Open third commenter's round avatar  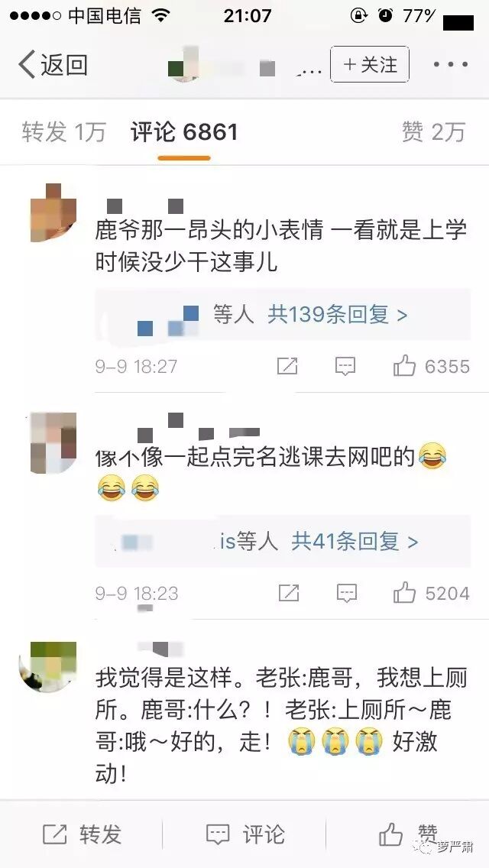point(49,666)
